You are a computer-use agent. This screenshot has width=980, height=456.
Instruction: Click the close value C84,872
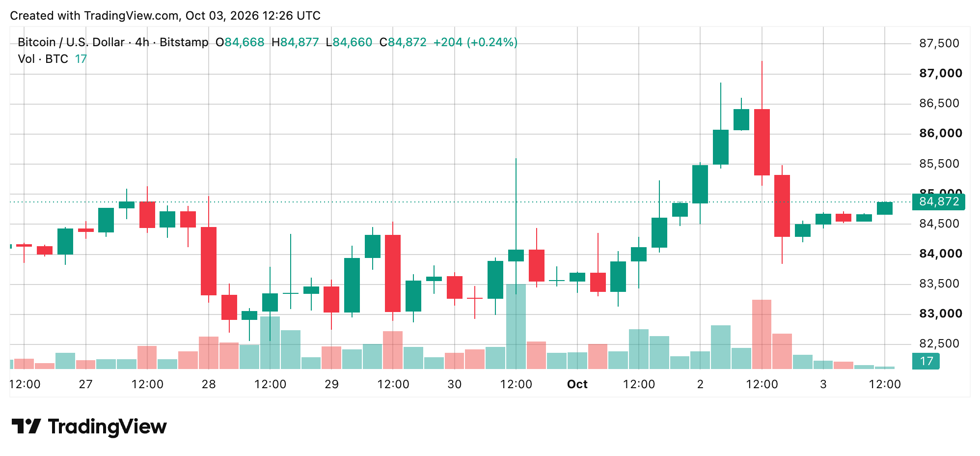pos(403,42)
